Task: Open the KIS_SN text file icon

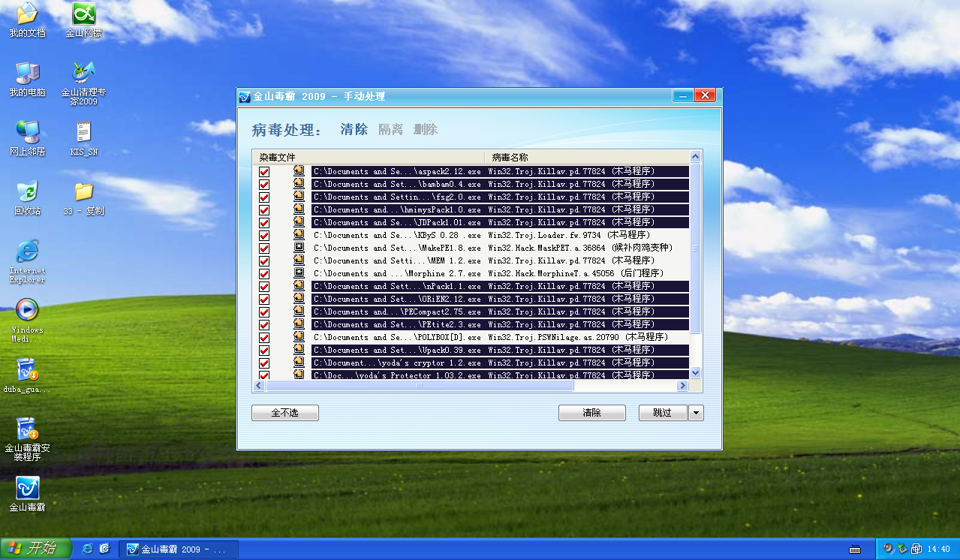Action: pos(83,138)
